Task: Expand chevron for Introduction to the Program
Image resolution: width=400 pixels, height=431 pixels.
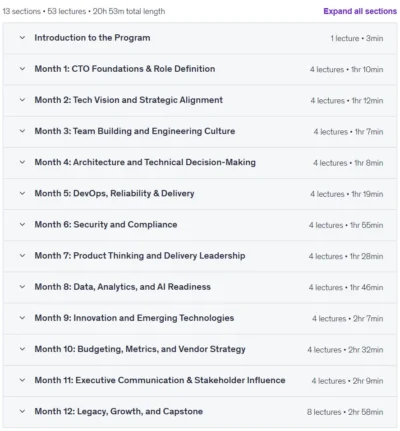Action: 22,38
